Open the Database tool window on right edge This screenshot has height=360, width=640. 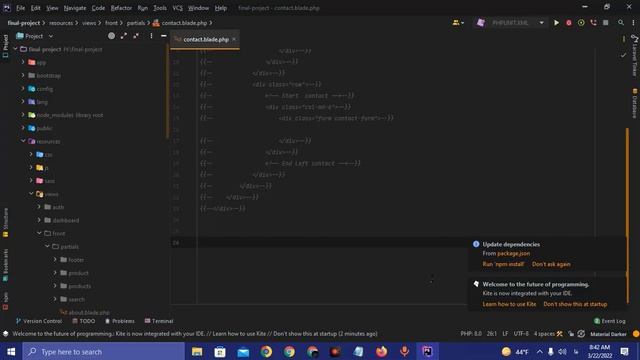coord(635,103)
